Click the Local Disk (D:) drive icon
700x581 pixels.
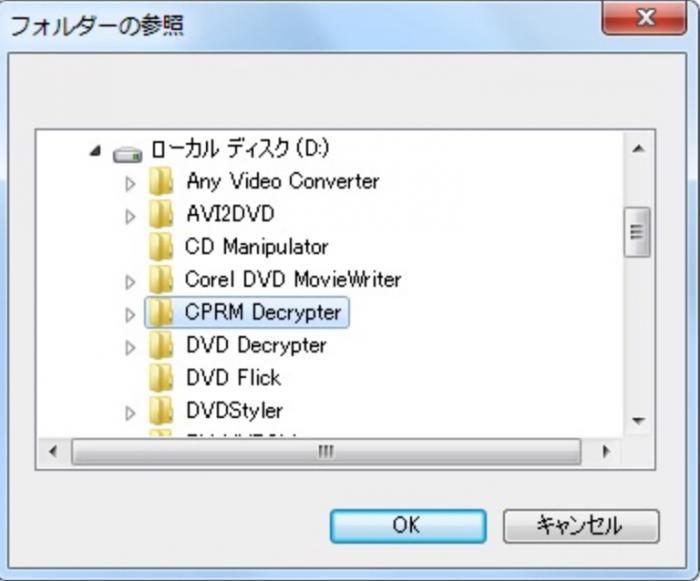[128, 154]
